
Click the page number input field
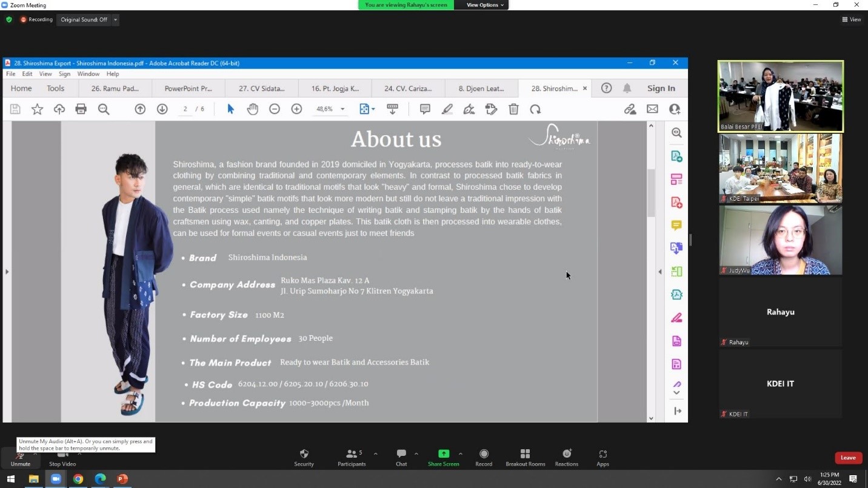coord(185,109)
